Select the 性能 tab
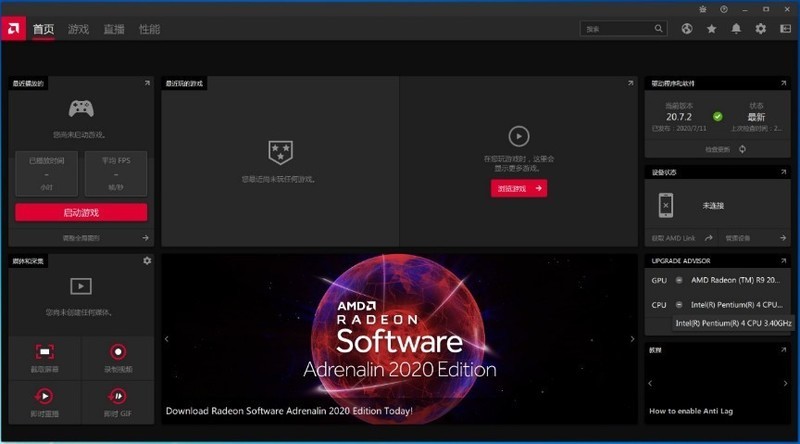The image size is (800, 444). [149, 29]
